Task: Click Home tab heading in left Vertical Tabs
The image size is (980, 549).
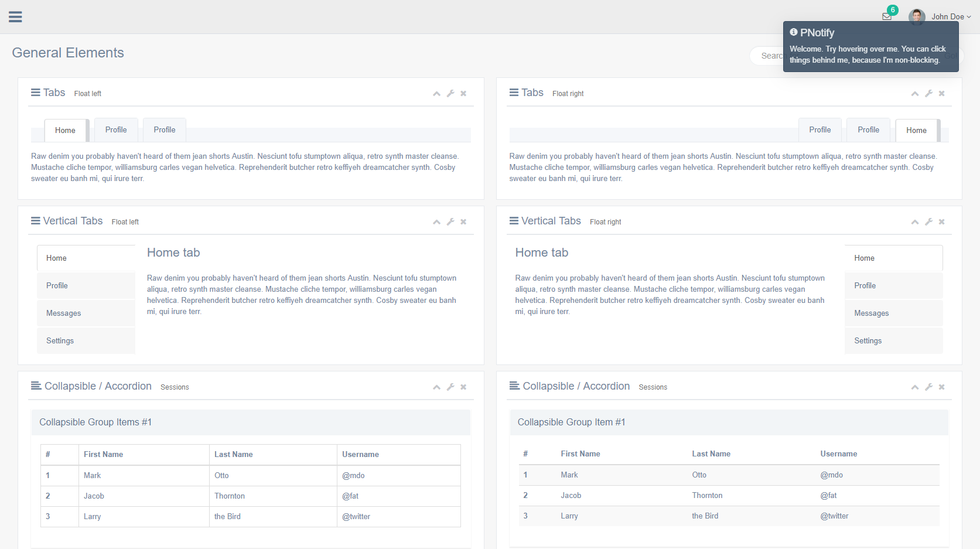Action: click(173, 253)
